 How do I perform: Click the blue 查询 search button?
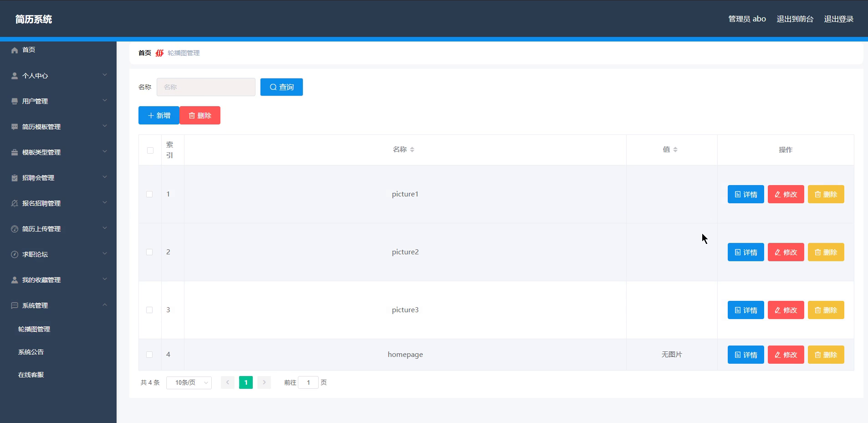[x=281, y=87]
